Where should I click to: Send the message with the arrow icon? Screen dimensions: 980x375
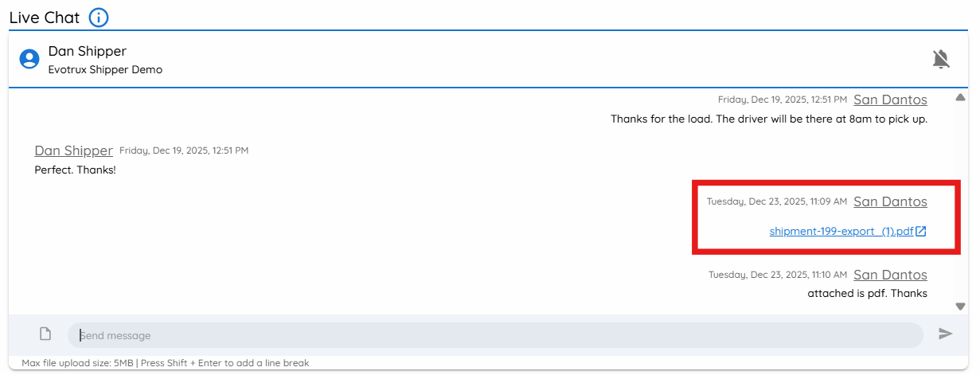point(945,334)
